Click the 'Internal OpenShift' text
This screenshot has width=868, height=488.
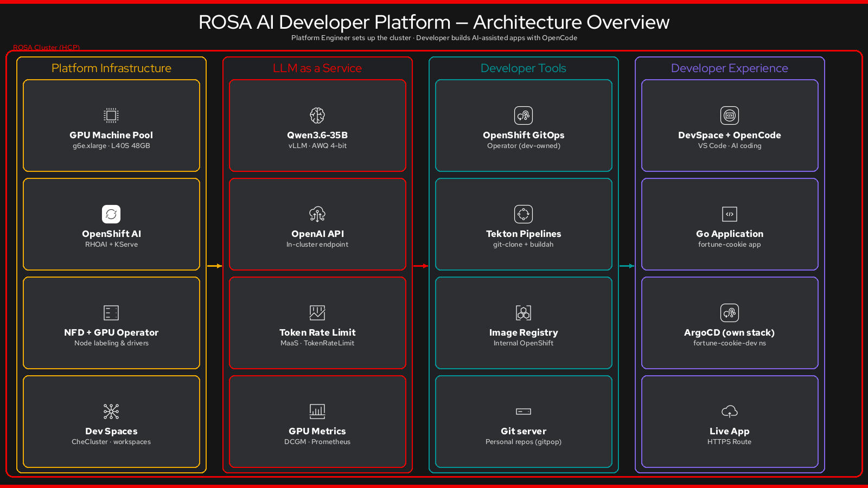click(524, 343)
